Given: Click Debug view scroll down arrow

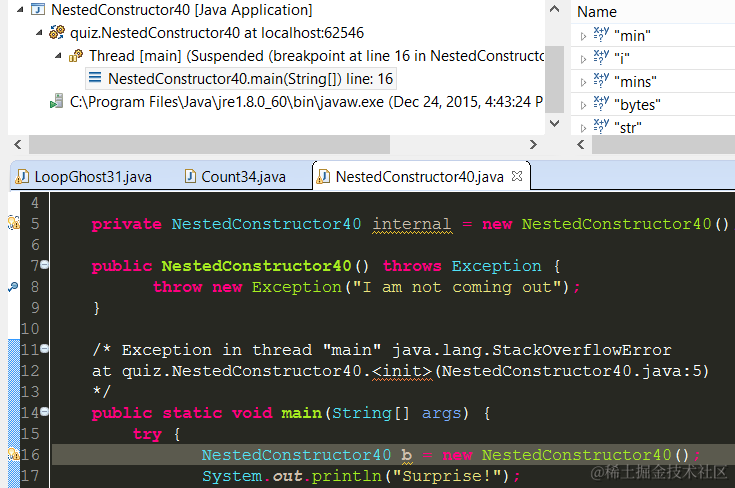Looking at the screenshot, I should click(554, 123).
